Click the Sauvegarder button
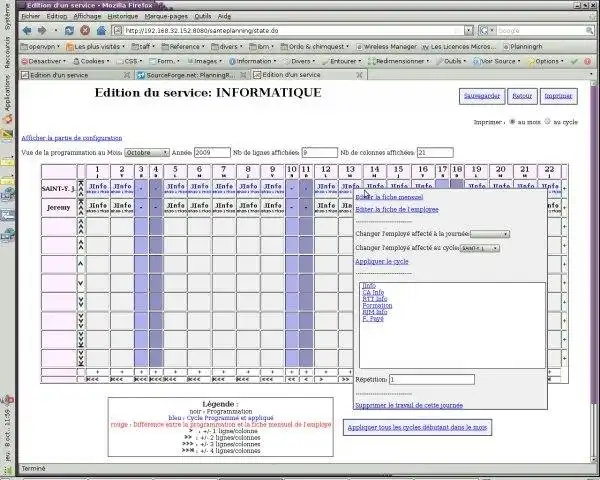This screenshot has height=480, width=600. point(482,96)
